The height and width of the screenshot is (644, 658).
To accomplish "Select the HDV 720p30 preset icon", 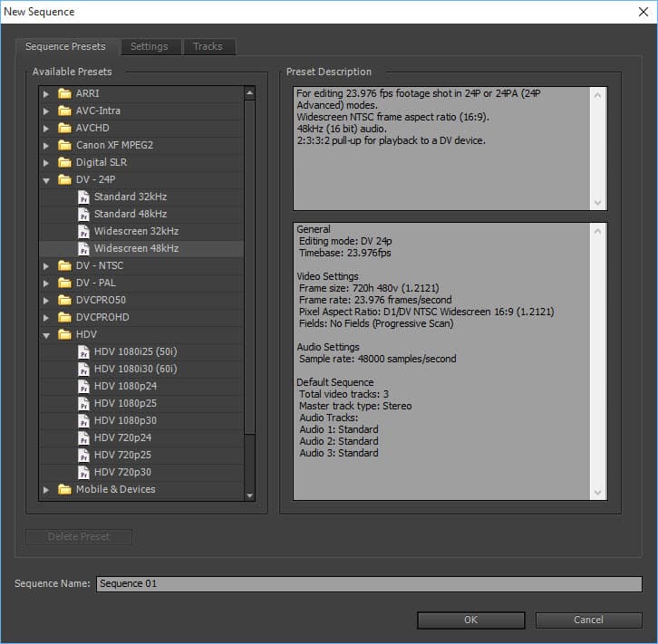I will coord(84,472).
